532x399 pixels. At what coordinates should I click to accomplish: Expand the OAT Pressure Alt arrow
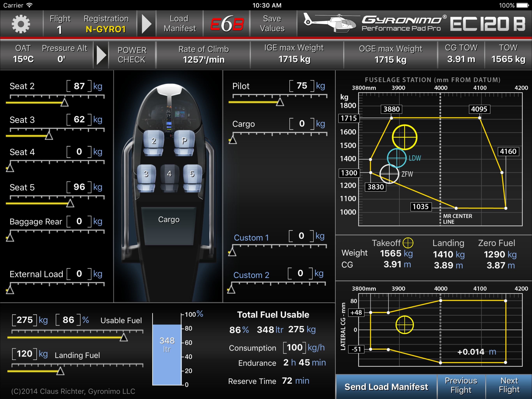(x=101, y=55)
